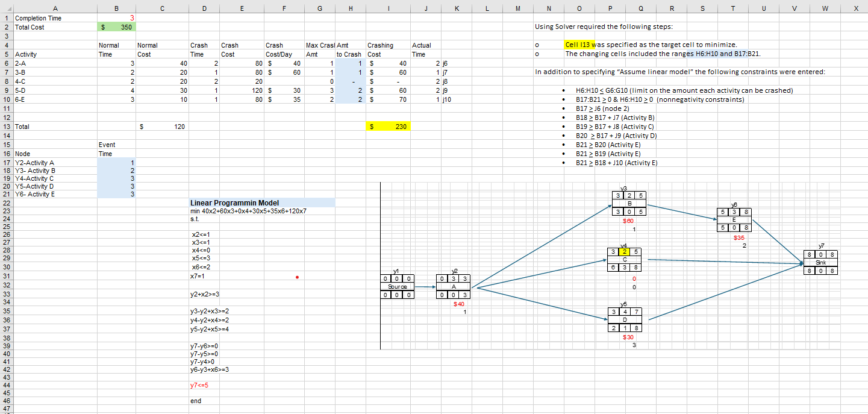Select column H header
Viewport: 868px width, 414px height.
(x=350, y=9)
